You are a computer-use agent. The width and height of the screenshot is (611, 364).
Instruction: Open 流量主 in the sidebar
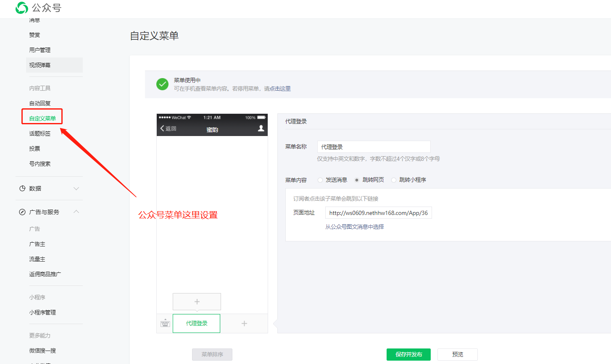coord(37,259)
